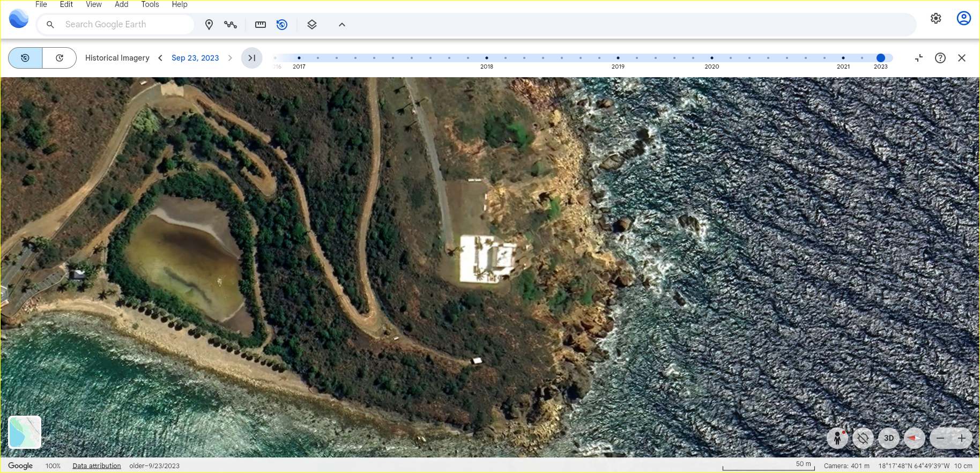Select the 2020 timeline marker
The height and width of the screenshot is (473, 980).
coord(712,58)
